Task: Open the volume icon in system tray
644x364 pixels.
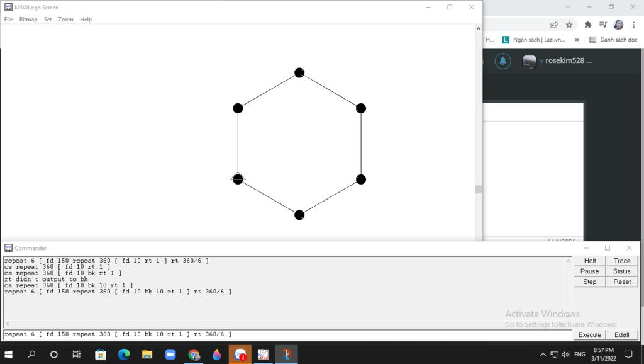Action: pyautogui.click(x=565, y=354)
